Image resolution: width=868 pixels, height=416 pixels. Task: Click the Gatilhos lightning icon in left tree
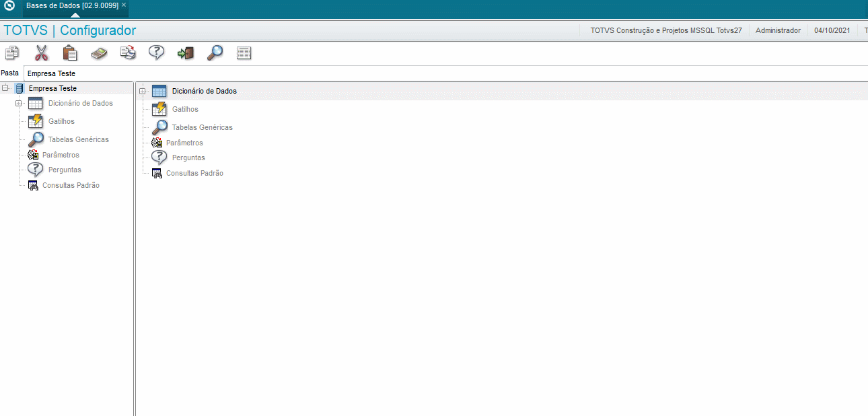tap(36, 121)
